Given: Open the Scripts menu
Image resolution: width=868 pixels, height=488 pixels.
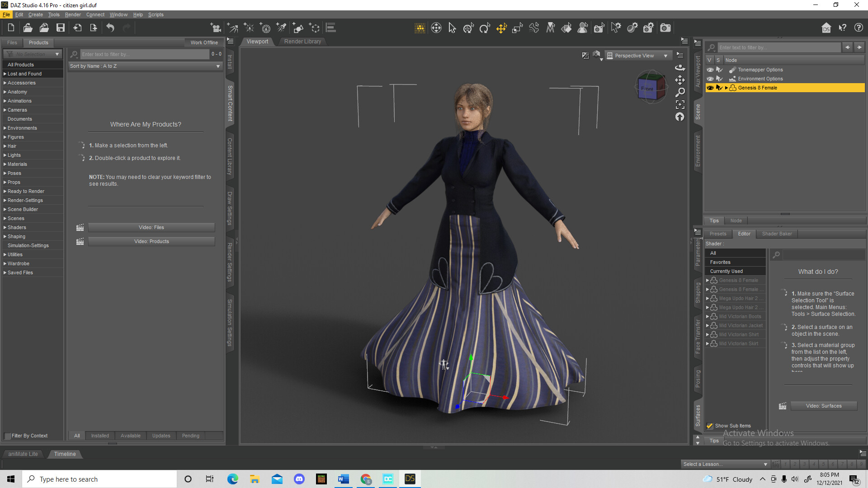Looking at the screenshot, I should pyautogui.click(x=156, y=14).
